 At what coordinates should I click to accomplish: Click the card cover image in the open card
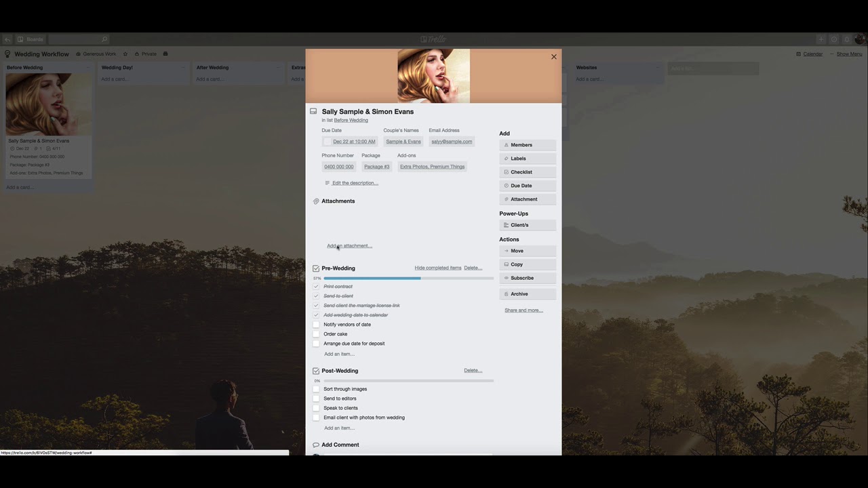coord(433,76)
